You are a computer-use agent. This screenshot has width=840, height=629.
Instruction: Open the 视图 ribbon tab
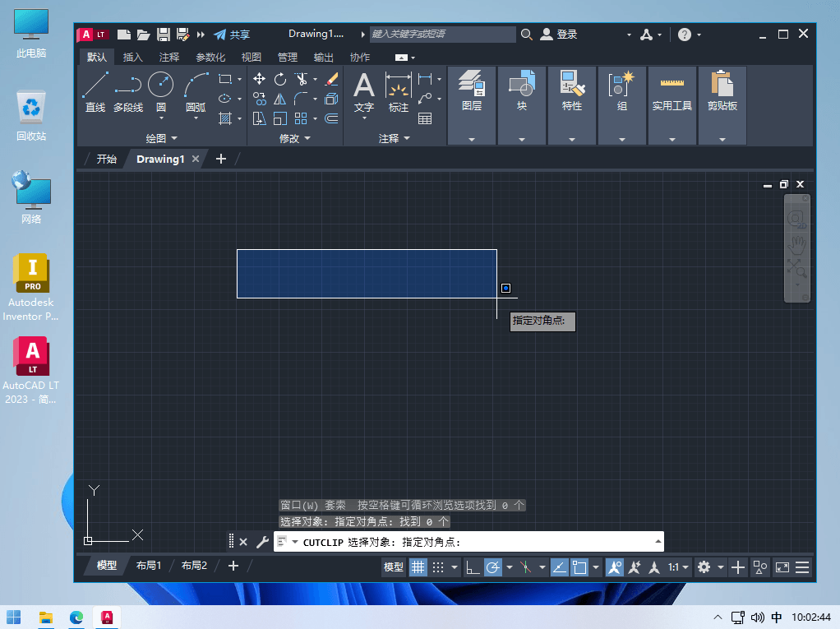252,57
